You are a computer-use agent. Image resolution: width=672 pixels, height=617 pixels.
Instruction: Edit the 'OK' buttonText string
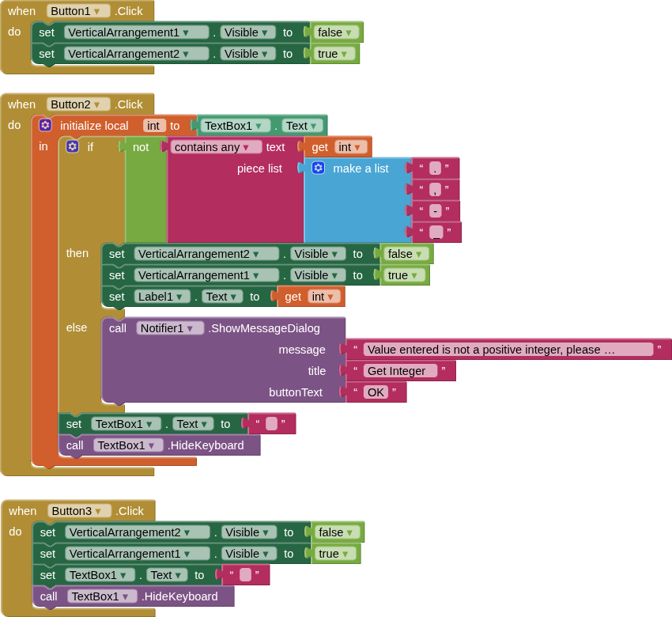click(x=376, y=392)
